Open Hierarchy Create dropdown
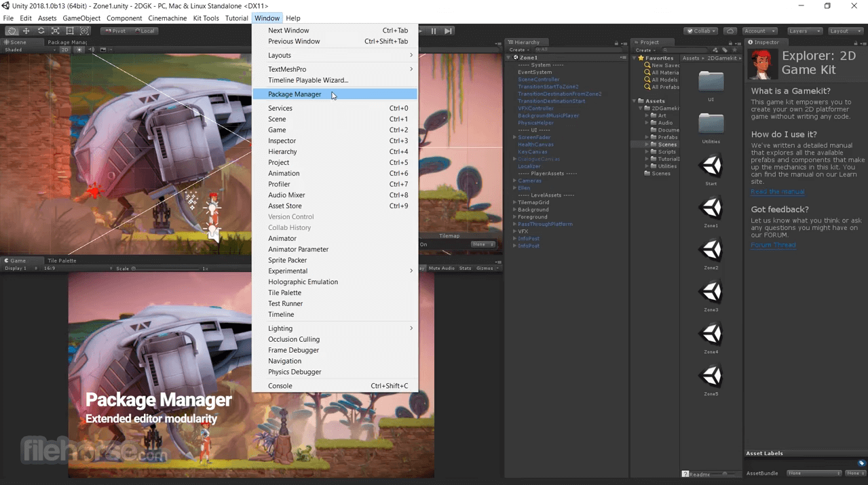 coord(518,50)
